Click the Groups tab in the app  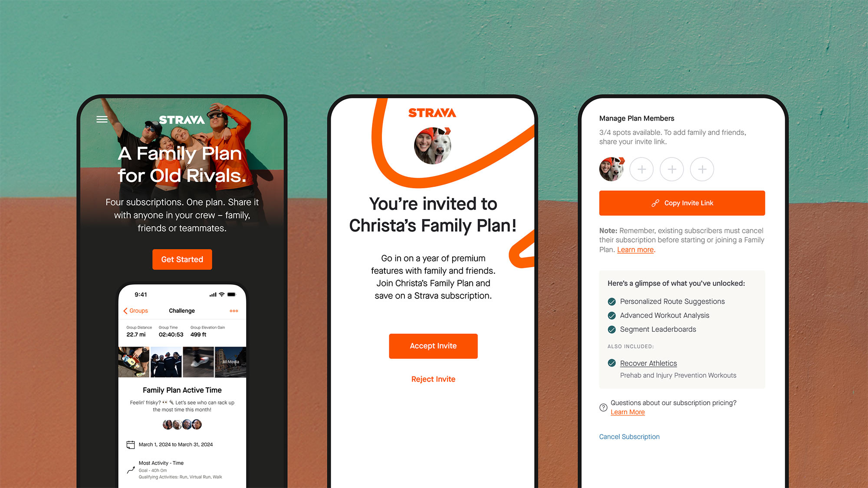[x=137, y=310]
